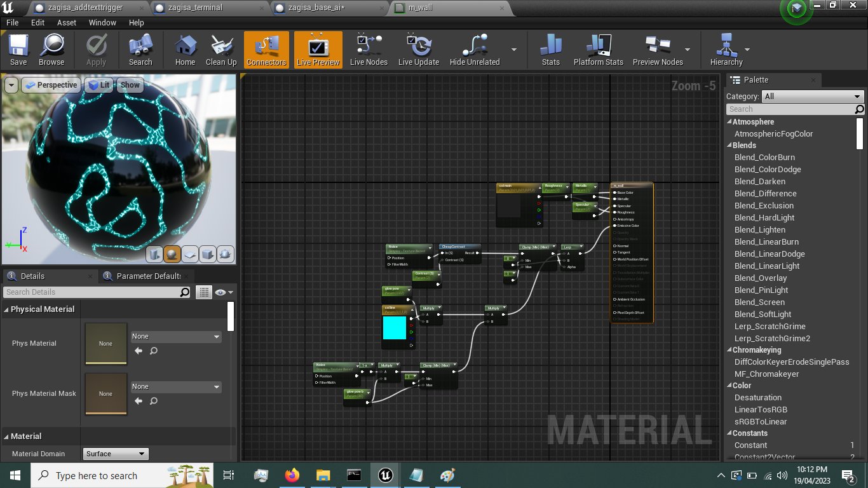Open the Material Domain Surface dropdown
868x488 pixels.
[116, 454]
